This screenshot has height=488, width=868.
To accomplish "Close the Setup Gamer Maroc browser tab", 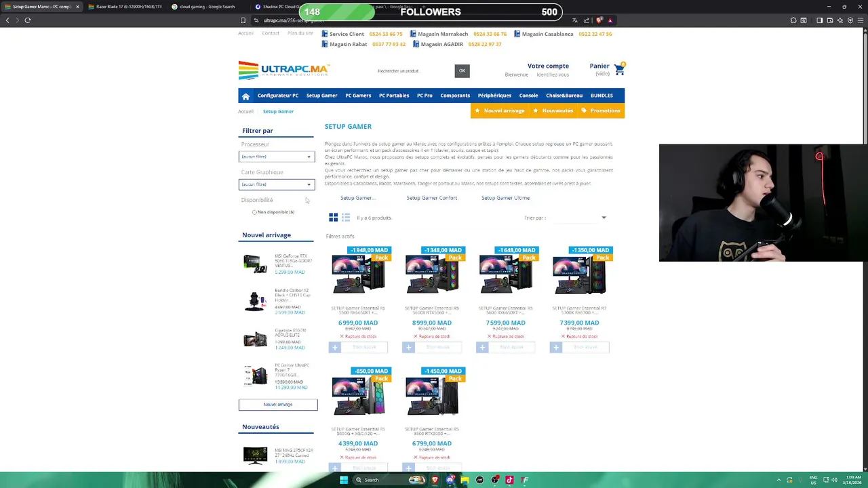I will (x=77, y=7).
